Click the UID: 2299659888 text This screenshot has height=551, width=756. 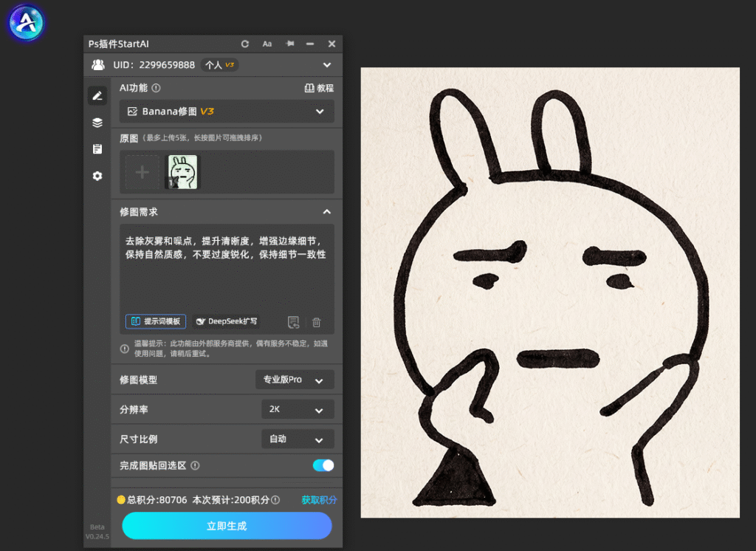click(x=154, y=65)
